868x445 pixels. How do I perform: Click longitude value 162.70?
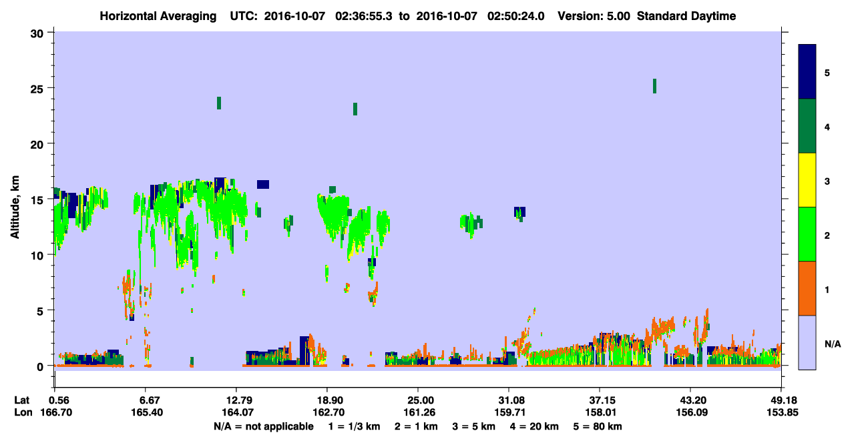point(327,413)
